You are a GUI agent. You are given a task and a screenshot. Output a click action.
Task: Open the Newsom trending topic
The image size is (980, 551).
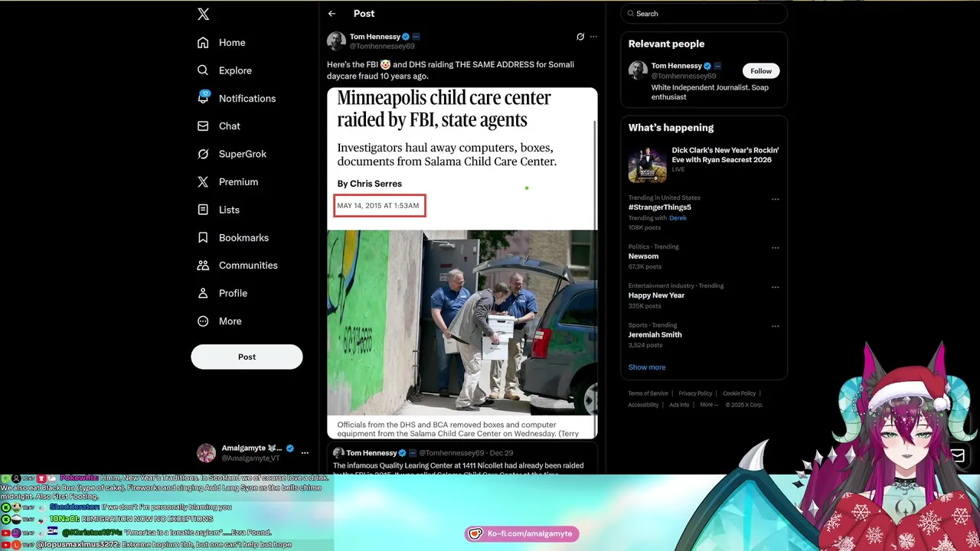coord(643,256)
